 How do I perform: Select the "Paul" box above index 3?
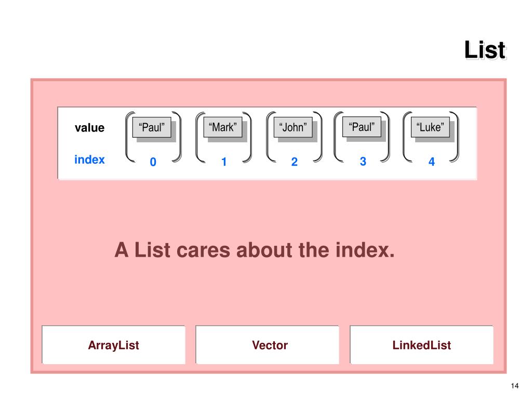[x=362, y=127]
